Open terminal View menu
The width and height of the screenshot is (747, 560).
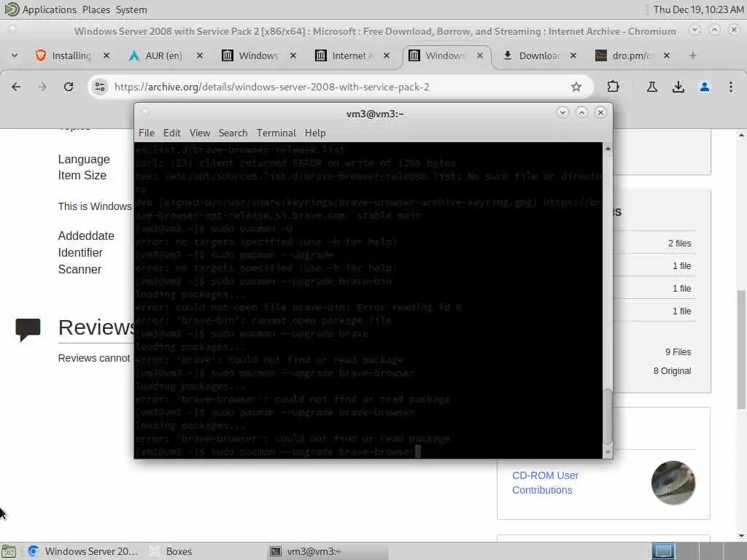pos(200,133)
